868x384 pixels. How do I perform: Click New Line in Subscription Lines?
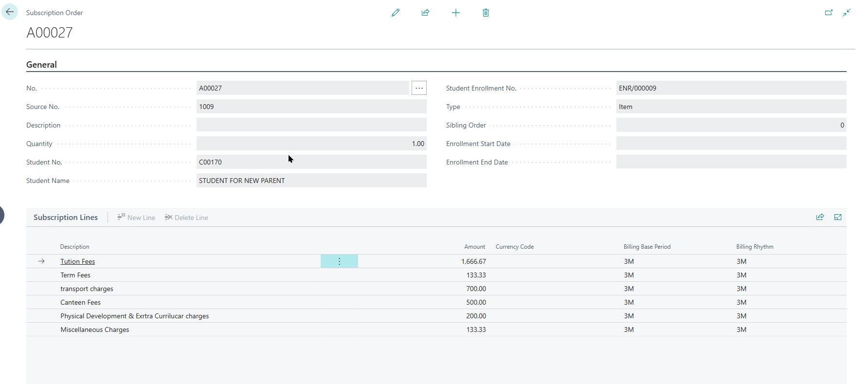tap(136, 218)
